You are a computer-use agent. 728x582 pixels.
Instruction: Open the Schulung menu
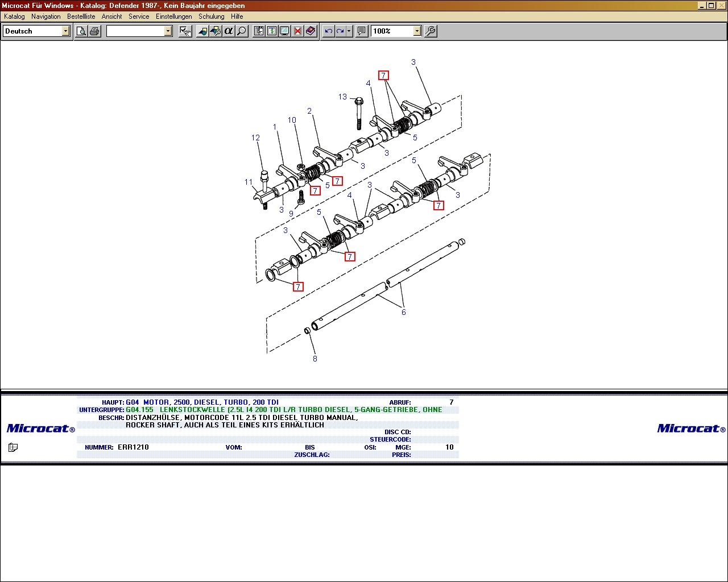coord(212,16)
